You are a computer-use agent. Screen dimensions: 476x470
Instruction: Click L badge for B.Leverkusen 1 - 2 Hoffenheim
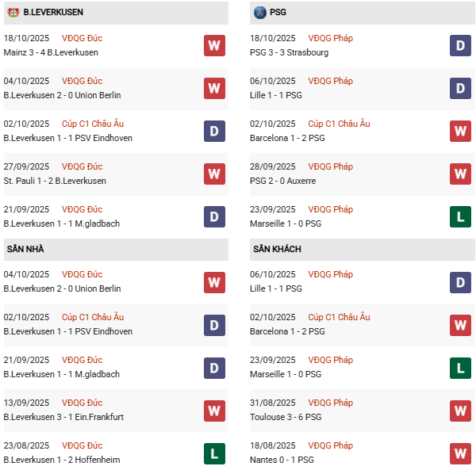point(214,453)
